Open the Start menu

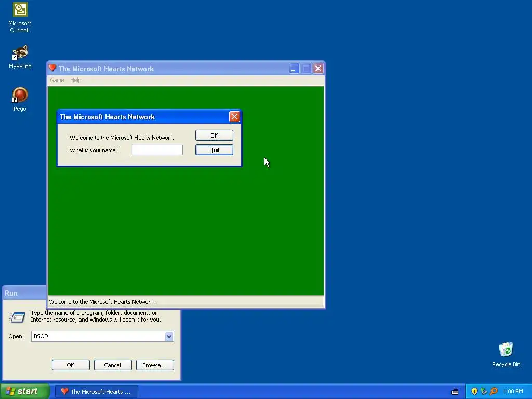(x=24, y=391)
